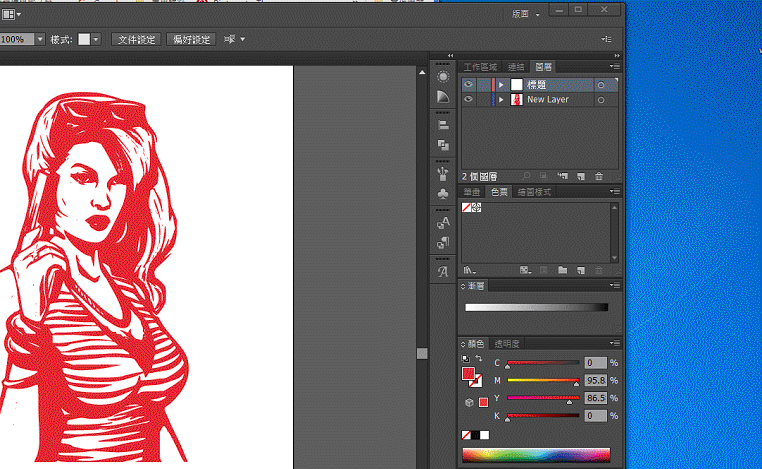Open the Symbols panel club icon

point(443,194)
